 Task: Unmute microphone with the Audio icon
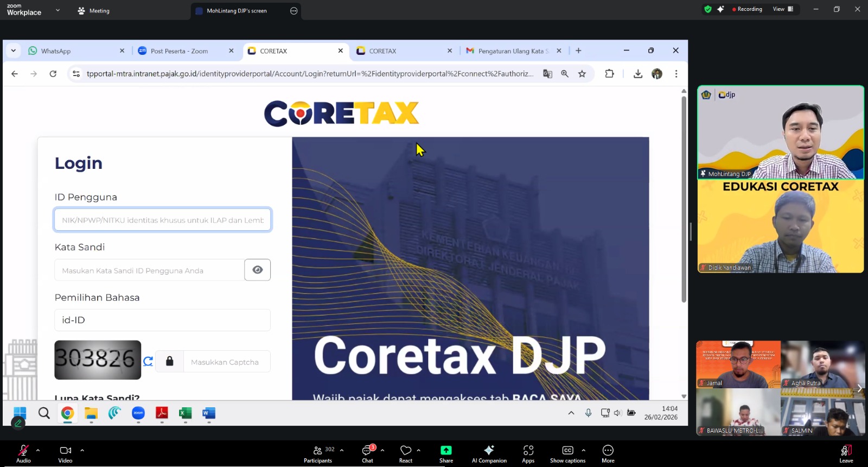[x=23, y=453]
